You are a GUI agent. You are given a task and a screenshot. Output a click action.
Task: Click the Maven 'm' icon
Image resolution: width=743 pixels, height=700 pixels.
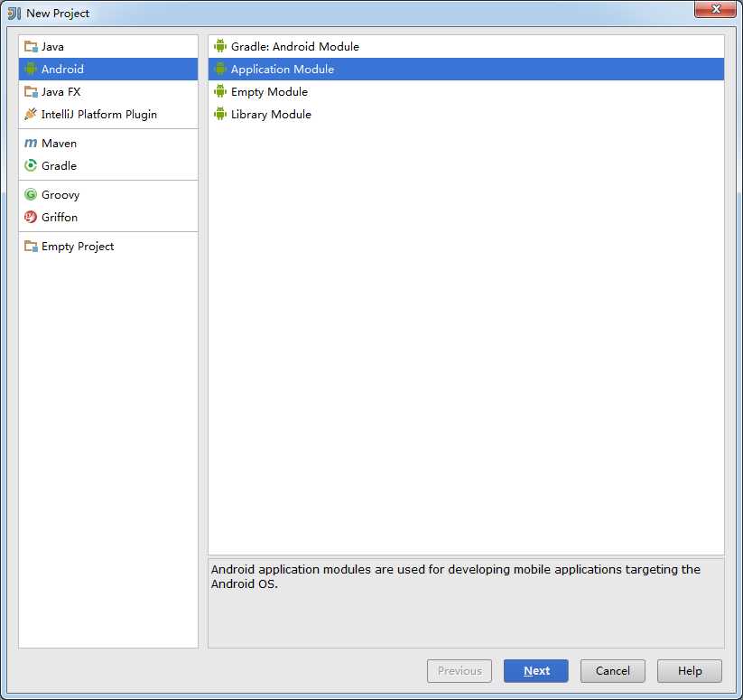31,143
